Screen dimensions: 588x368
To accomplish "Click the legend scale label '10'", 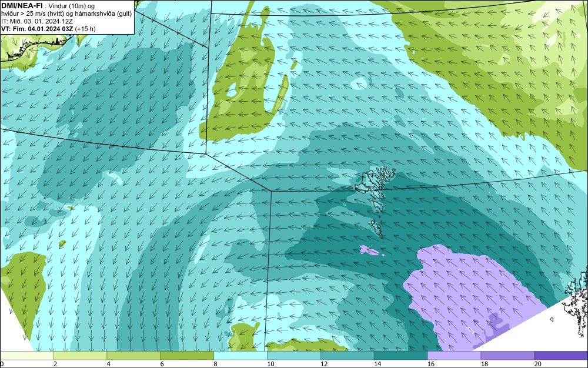I will click(270, 364).
